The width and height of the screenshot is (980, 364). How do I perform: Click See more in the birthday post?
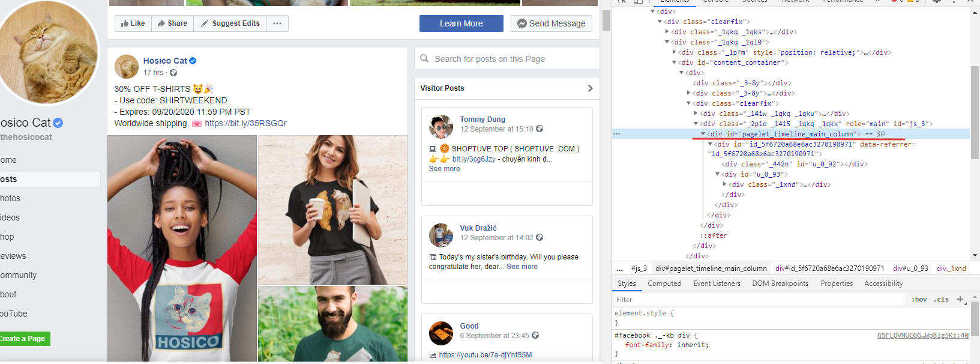522,267
